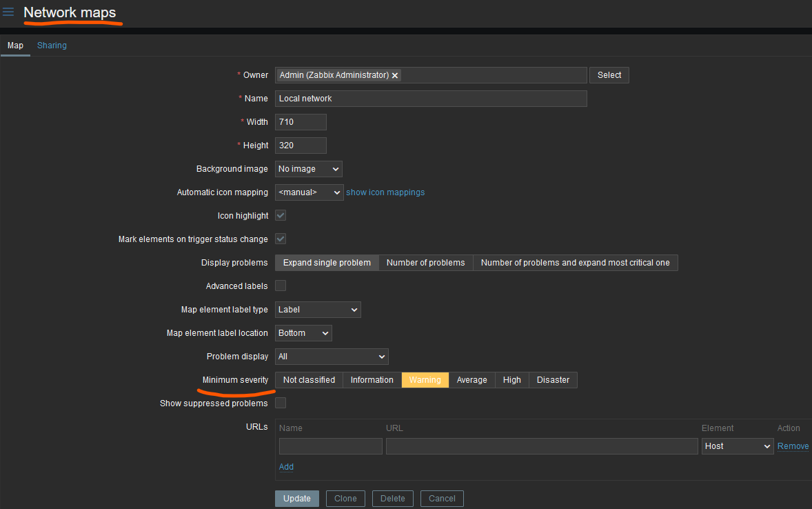
Task: Toggle the Icon highlight checkbox
Action: pos(281,216)
